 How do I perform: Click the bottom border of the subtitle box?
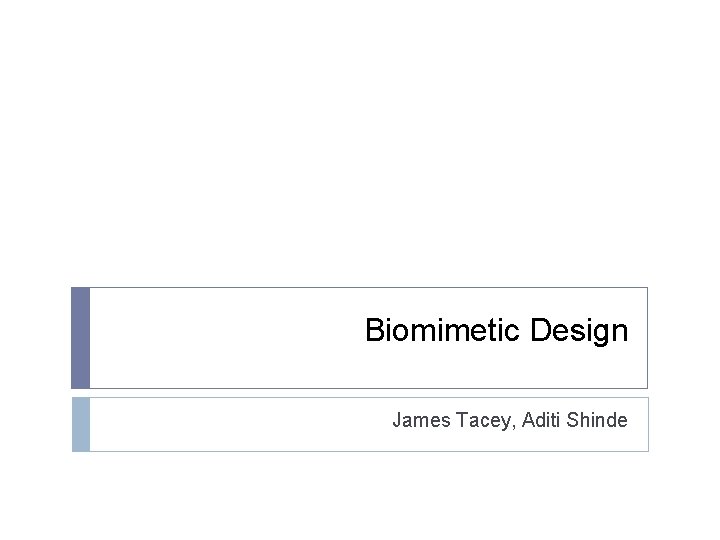point(360,451)
